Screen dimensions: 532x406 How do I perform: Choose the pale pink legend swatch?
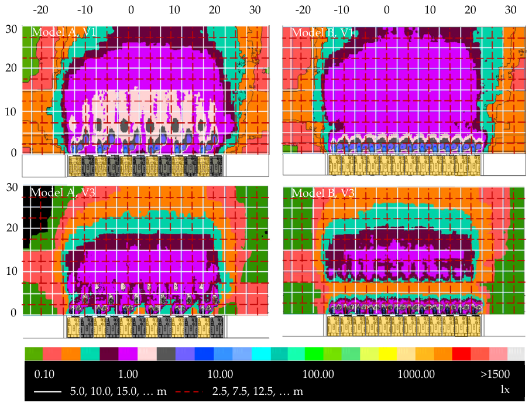click(x=147, y=354)
